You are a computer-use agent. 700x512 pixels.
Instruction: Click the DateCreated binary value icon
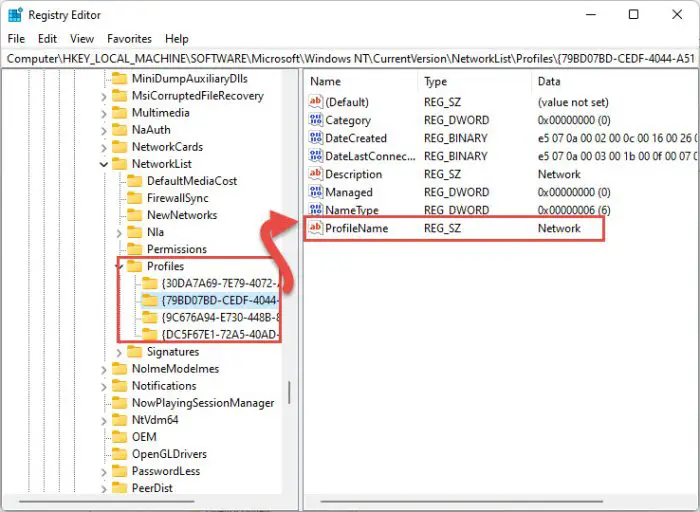pyautogui.click(x=316, y=138)
